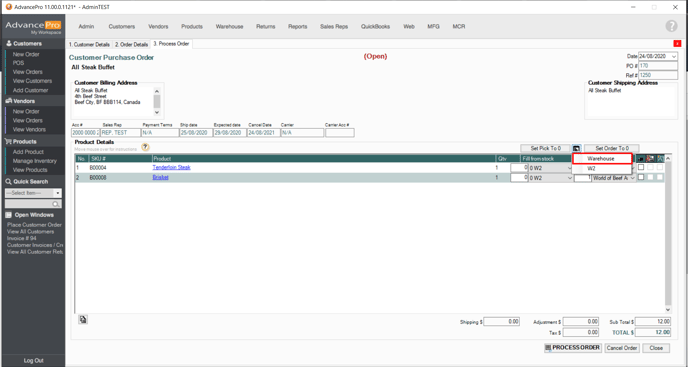Open the Brisket product link
Image resolution: width=688 pixels, height=367 pixels.
tap(160, 177)
